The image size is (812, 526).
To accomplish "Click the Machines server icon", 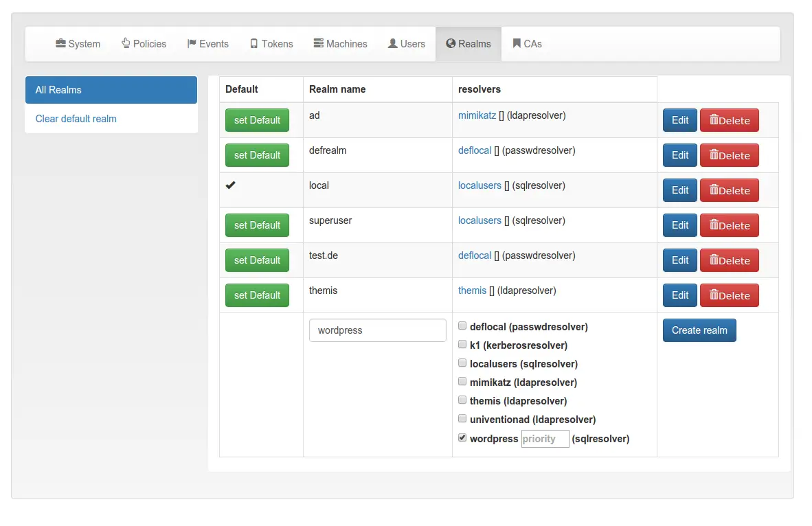I will (x=319, y=43).
